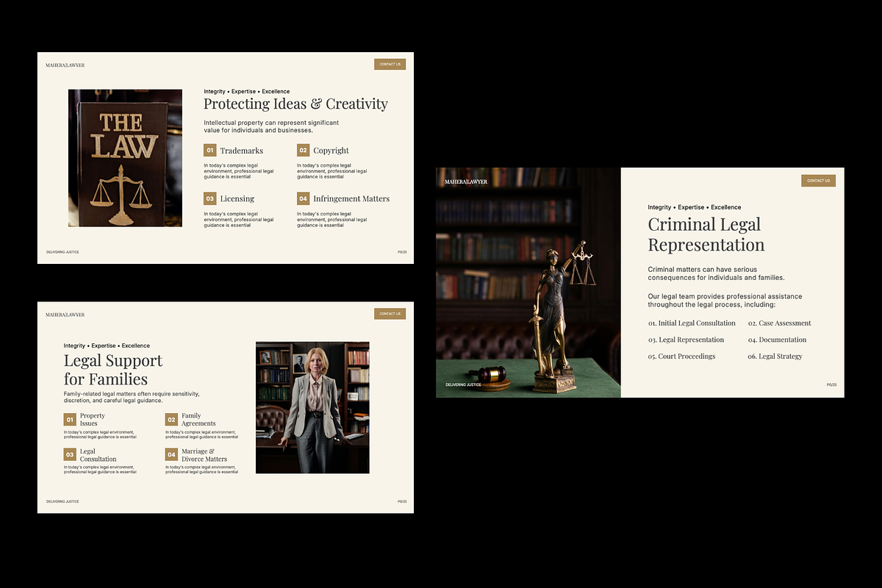Click the Family Agreements heading
The height and width of the screenshot is (588, 882).
(x=198, y=420)
